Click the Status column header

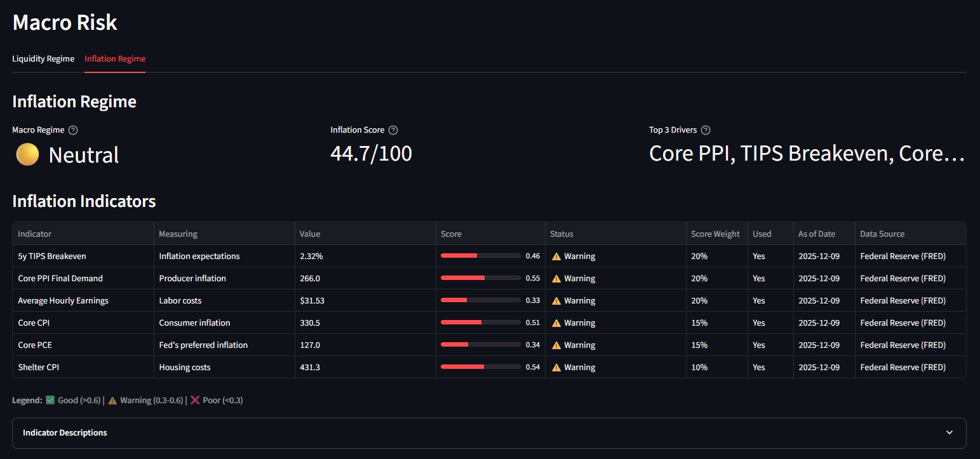(x=561, y=234)
